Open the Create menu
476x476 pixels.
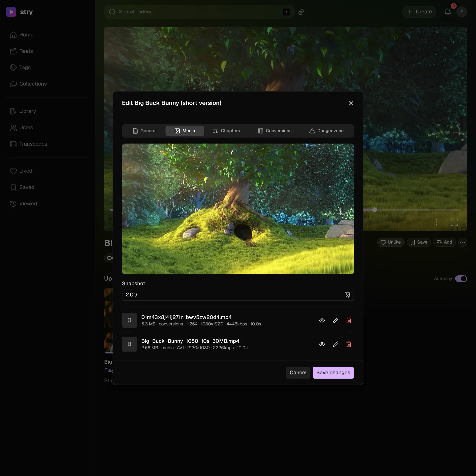[x=419, y=12]
